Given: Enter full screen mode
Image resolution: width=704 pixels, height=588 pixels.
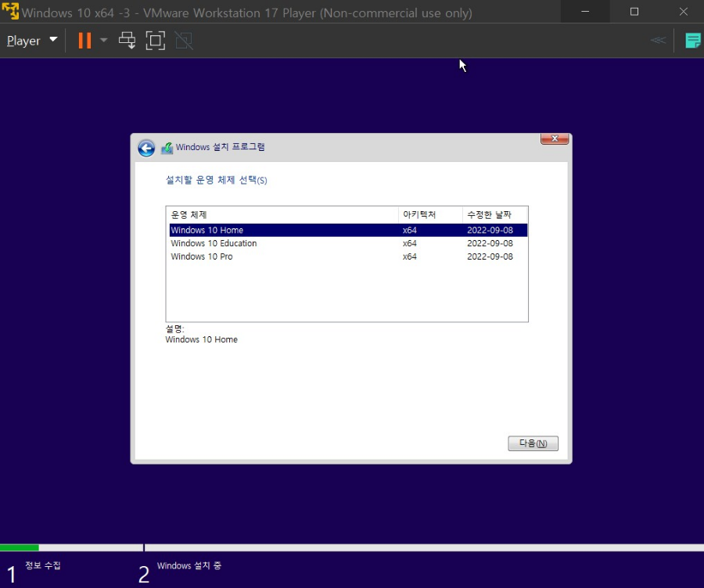Looking at the screenshot, I should pos(156,41).
